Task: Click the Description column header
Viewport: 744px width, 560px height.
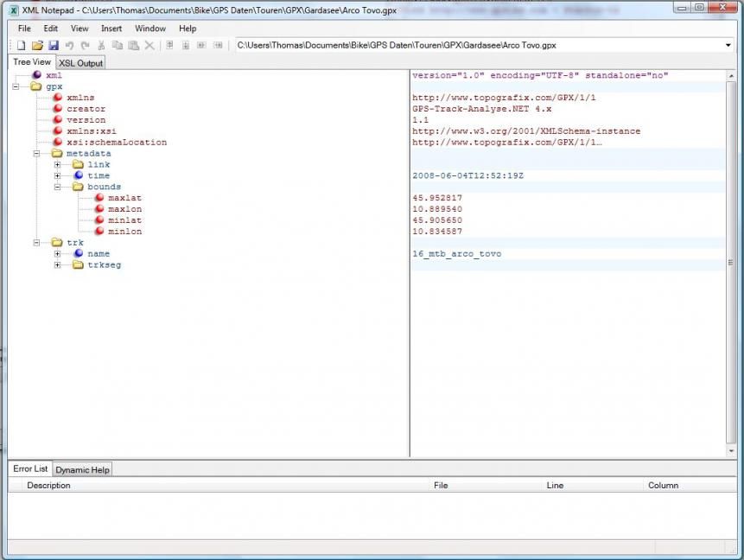Action: [x=48, y=486]
